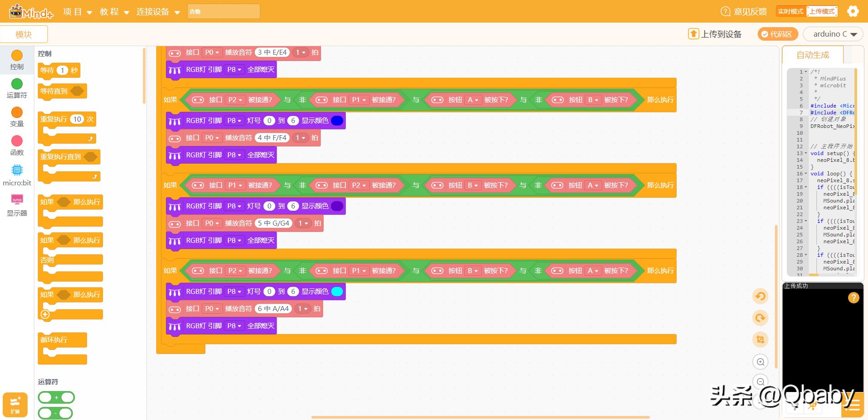The width and height of the screenshot is (868, 420).
Task: Redo the last workspace action
Action: [760, 318]
